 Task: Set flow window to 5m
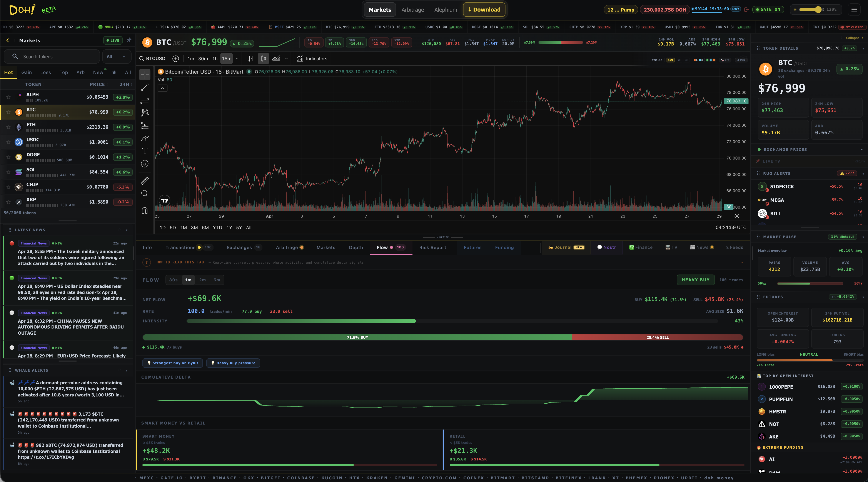tap(217, 280)
